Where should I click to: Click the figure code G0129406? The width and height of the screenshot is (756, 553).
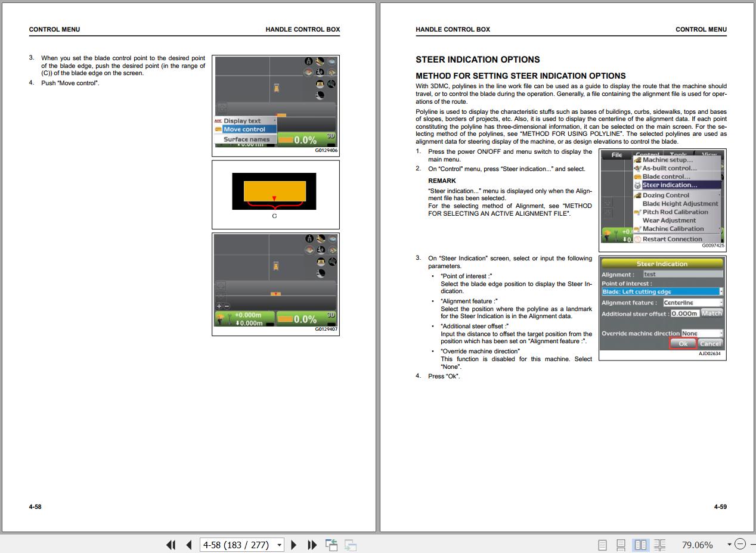coord(326,151)
